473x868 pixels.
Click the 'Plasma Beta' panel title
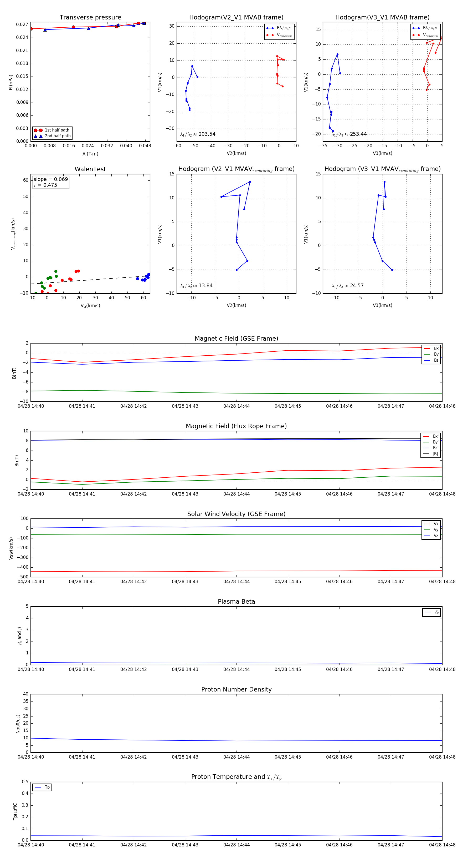coord(236,602)
